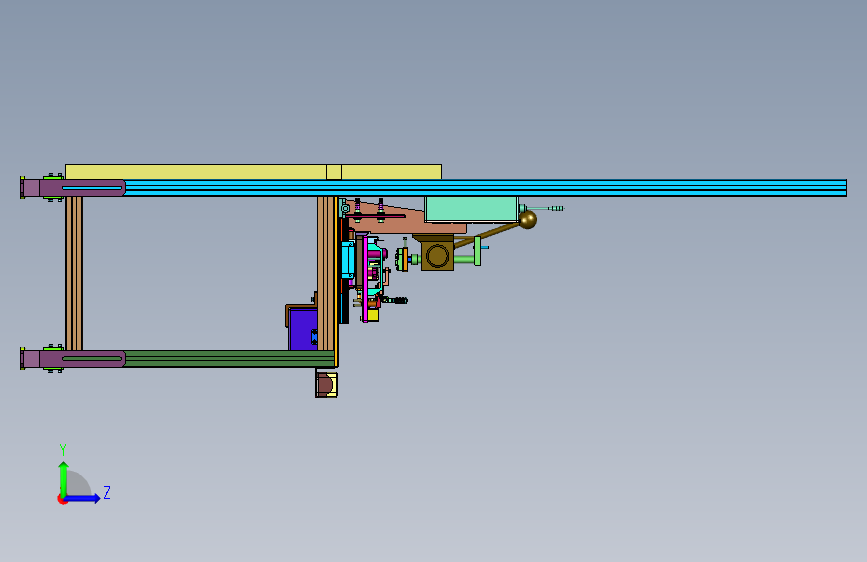This screenshot has width=867, height=562.
Task: Select the olive gearbox with circular bore
Action: coord(437,256)
